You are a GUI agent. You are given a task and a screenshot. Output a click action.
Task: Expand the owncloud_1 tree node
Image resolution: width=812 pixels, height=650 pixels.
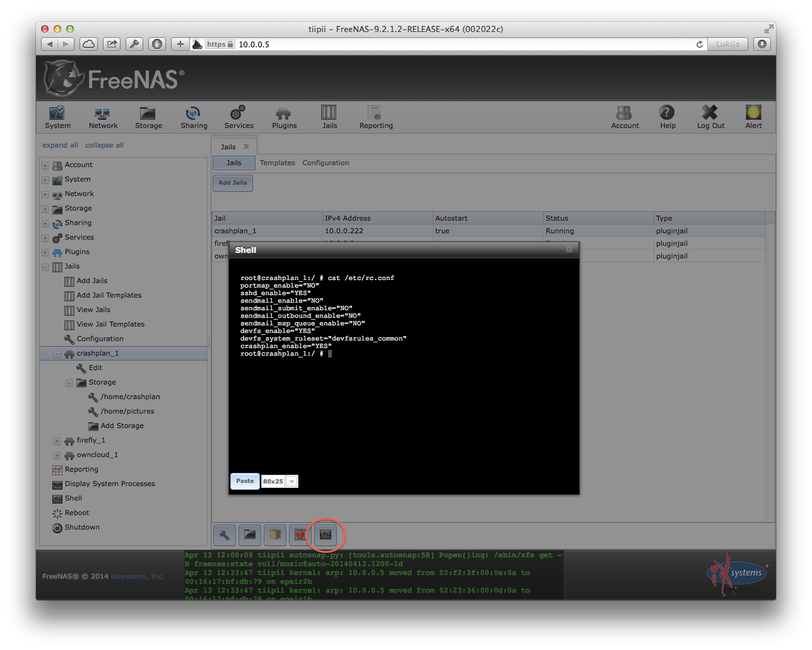(57, 455)
